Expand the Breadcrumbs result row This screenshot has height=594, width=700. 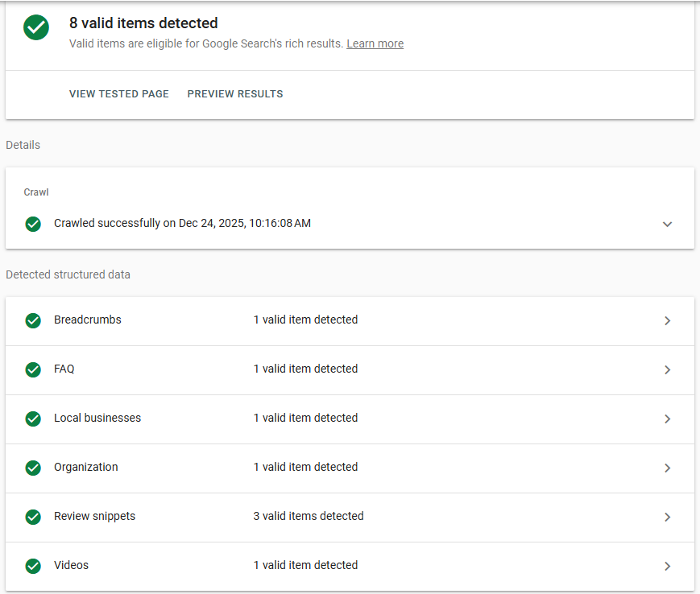tap(667, 320)
